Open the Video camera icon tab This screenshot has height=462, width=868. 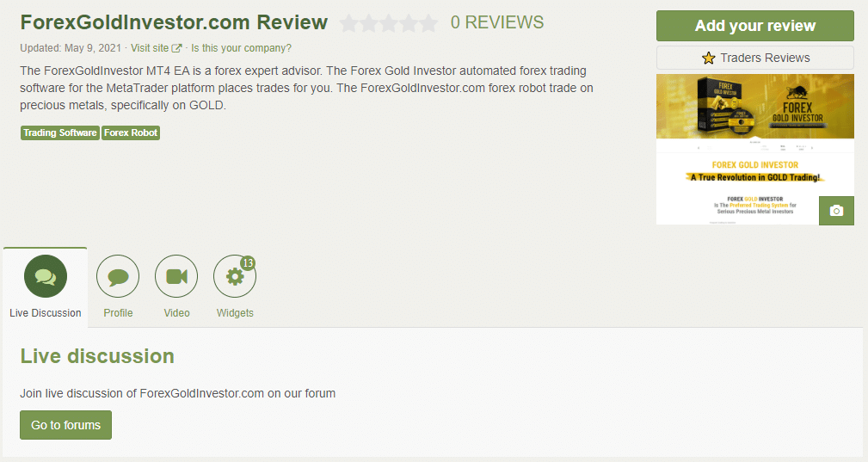pos(176,276)
